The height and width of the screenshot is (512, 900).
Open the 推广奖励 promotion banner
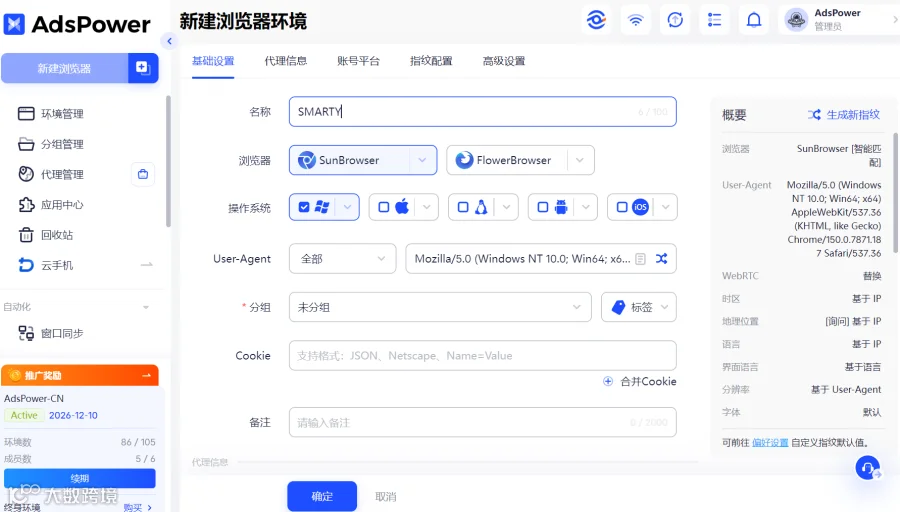click(x=80, y=375)
